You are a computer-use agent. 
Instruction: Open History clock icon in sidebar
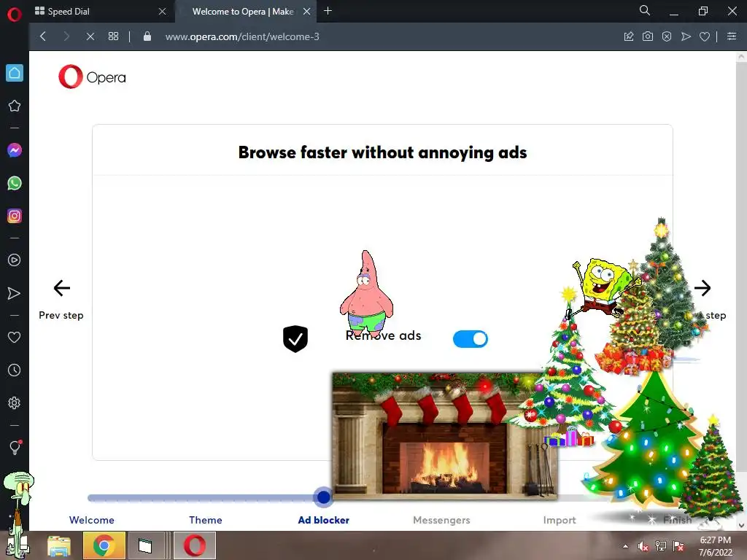(15, 370)
